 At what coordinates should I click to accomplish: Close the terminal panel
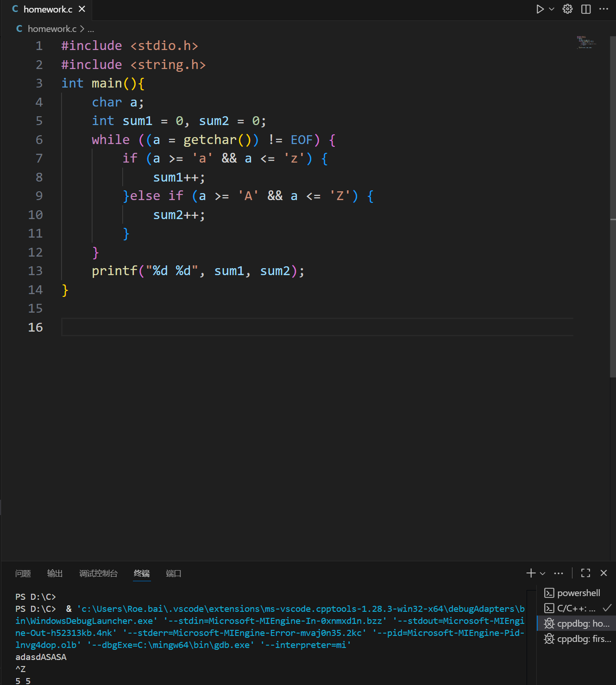603,573
